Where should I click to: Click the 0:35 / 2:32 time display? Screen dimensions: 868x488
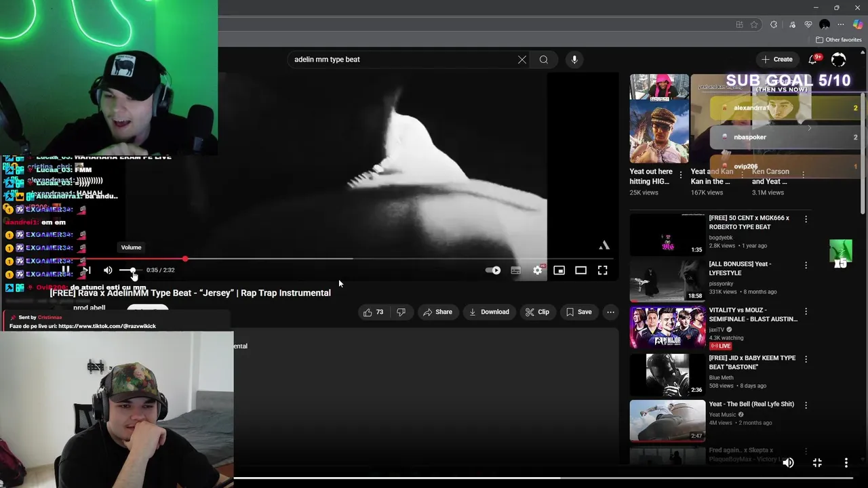tap(160, 270)
